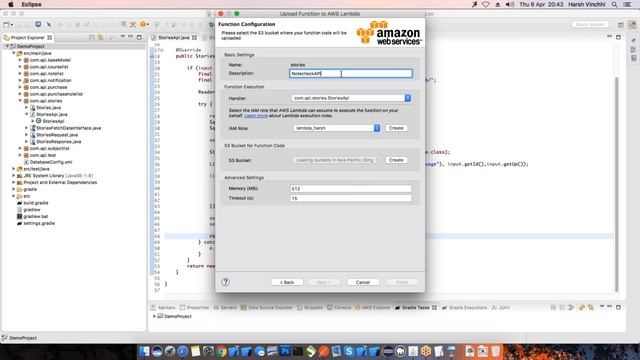
Task: Switch to the Data Source Explorer tab
Action: coord(267,307)
